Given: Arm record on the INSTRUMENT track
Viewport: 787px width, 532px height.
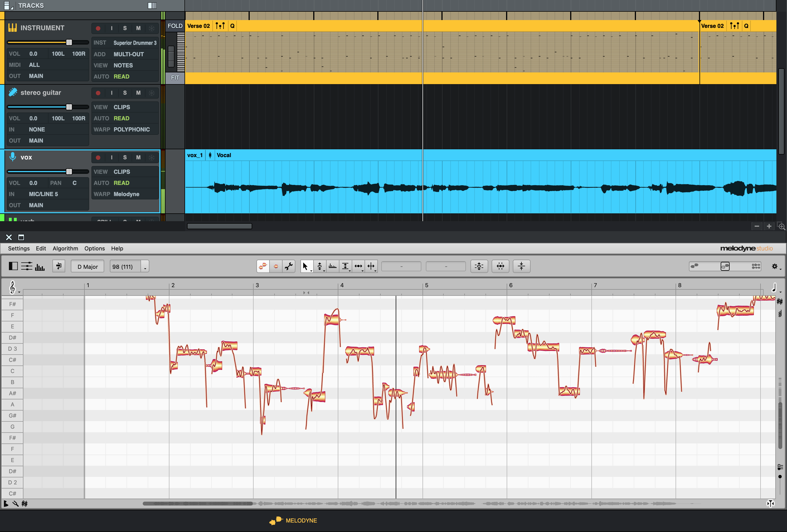Looking at the screenshot, I should coord(98,28).
